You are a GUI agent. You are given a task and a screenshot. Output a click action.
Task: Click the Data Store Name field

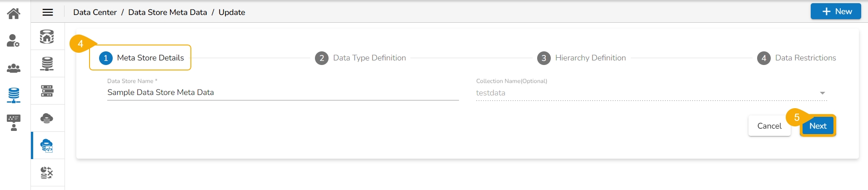click(283, 92)
